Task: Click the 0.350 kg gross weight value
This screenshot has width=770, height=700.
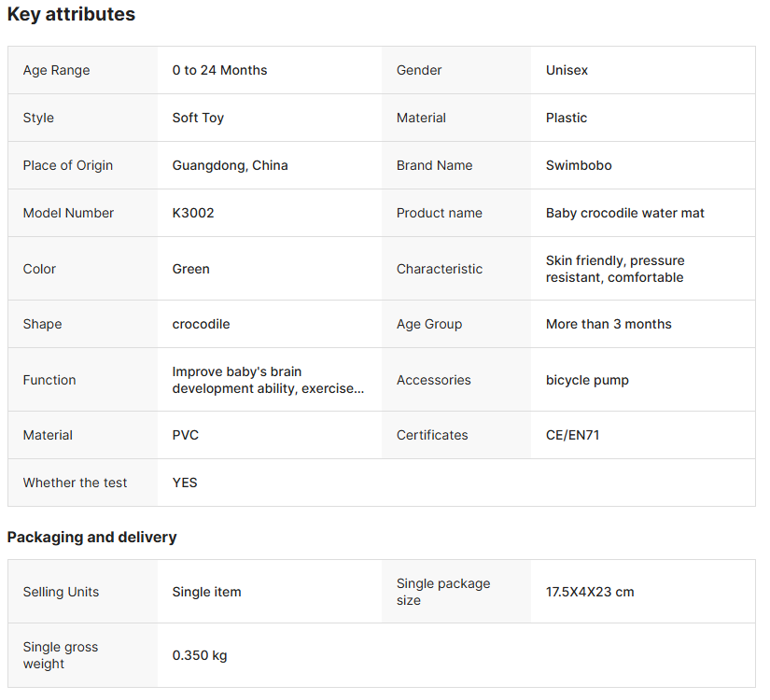Action: [x=200, y=655]
